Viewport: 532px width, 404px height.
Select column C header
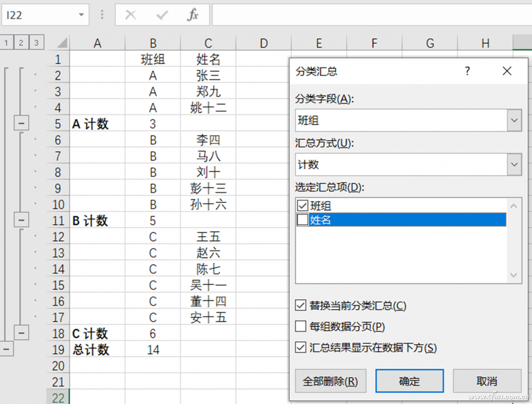pyautogui.click(x=208, y=43)
